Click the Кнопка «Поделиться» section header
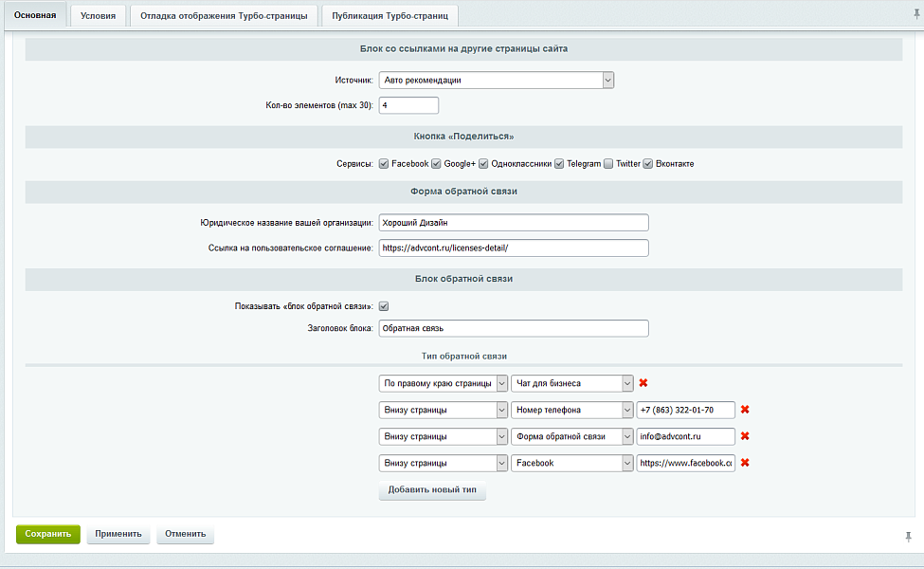Screen dimensions: 924x569 pos(463,137)
